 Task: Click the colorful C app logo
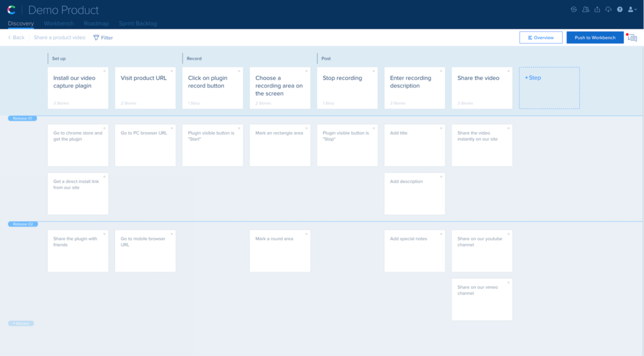[12, 10]
